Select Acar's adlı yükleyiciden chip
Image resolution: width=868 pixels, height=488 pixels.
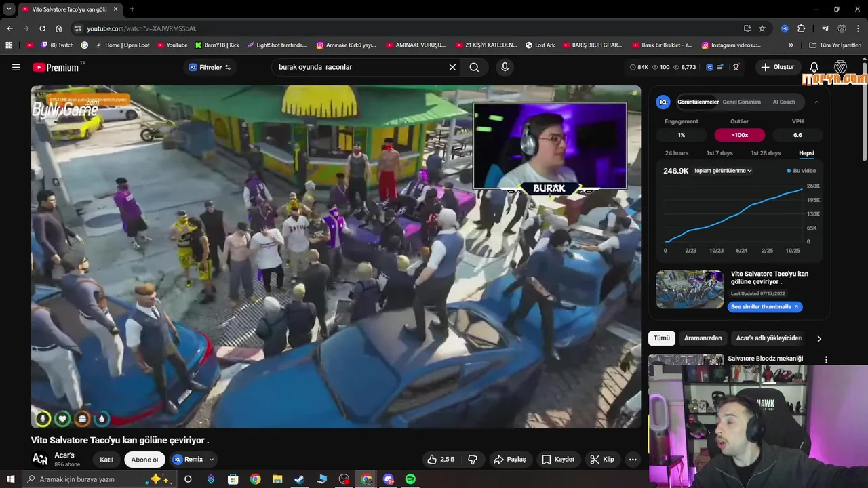point(769,338)
